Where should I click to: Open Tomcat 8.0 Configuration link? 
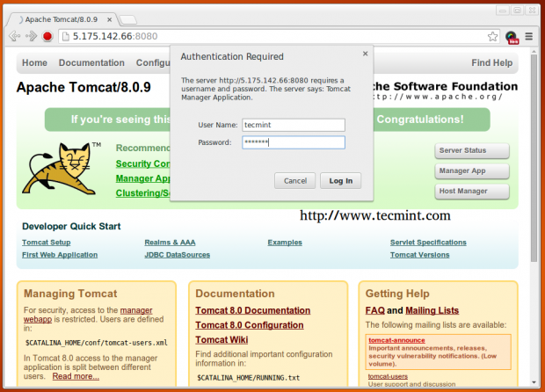250,325
